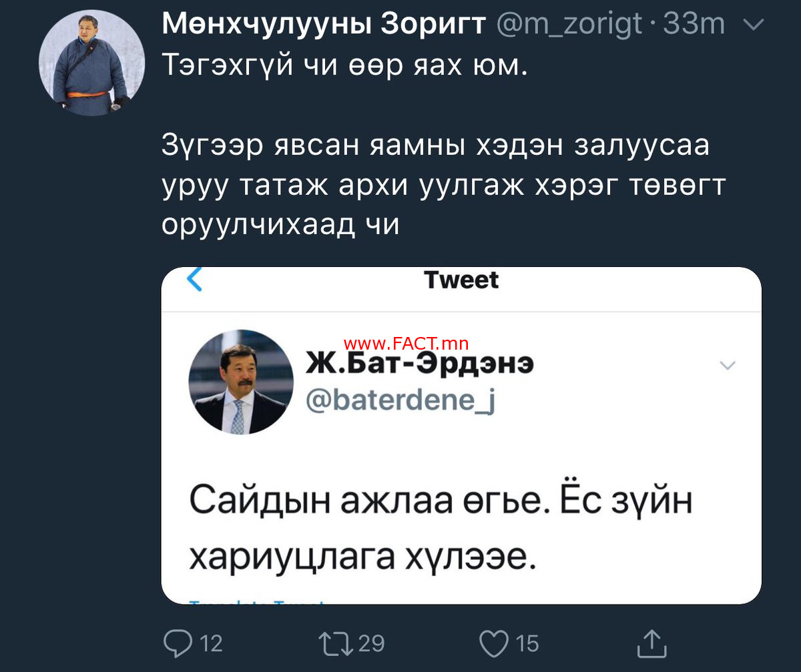Click the display name Мөнхчулууны Зоригт

pyautogui.click(x=323, y=25)
